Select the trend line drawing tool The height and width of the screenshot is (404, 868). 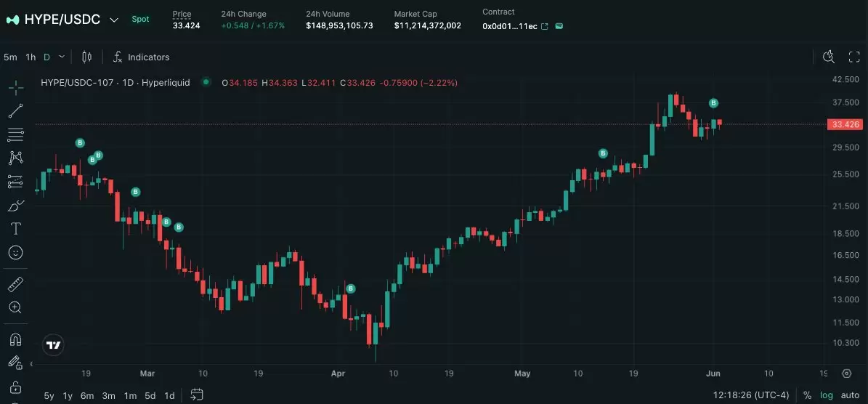(x=15, y=110)
